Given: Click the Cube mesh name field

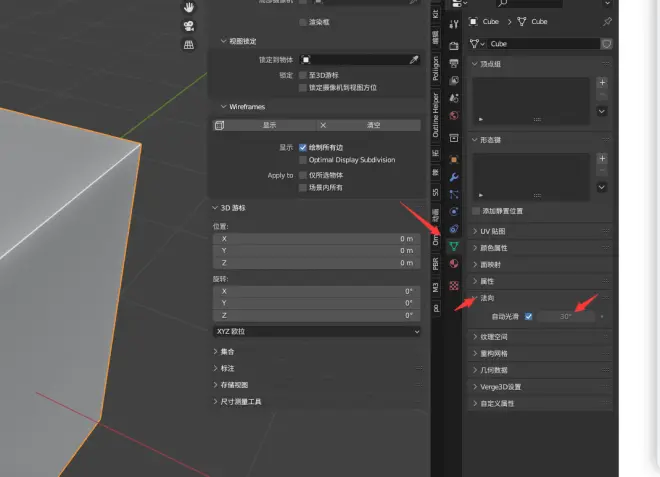Looking at the screenshot, I should 543,44.
